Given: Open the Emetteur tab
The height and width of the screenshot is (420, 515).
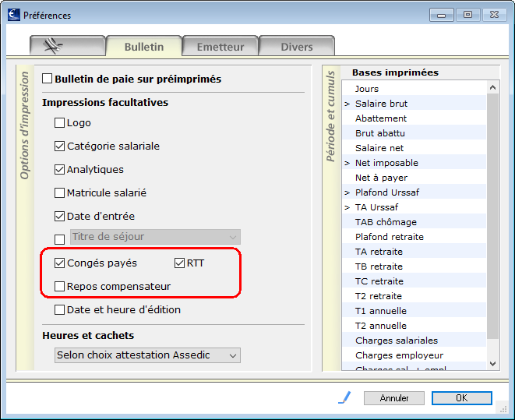Looking at the screenshot, I should pos(220,46).
